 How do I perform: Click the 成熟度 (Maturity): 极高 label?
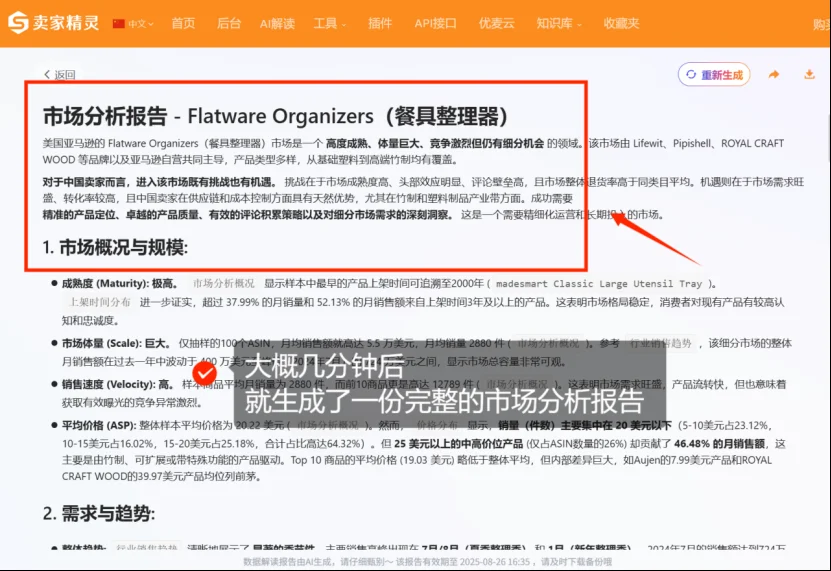pos(119,283)
